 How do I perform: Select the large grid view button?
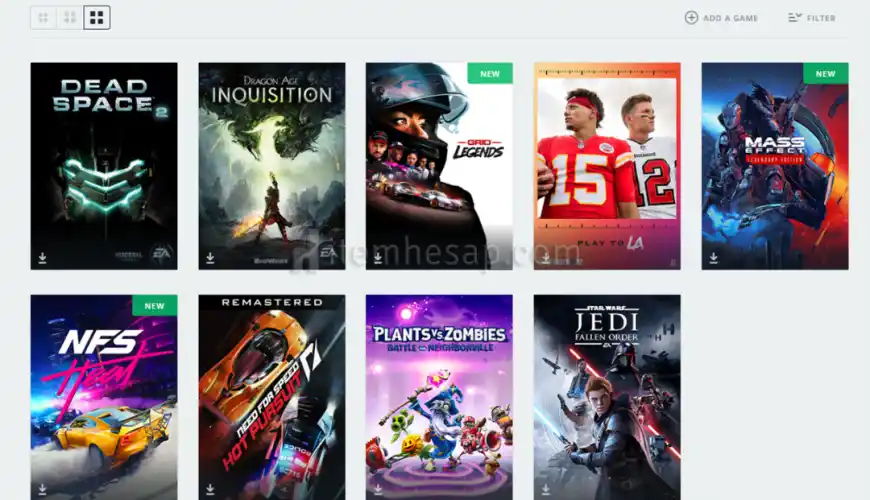(x=97, y=18)
